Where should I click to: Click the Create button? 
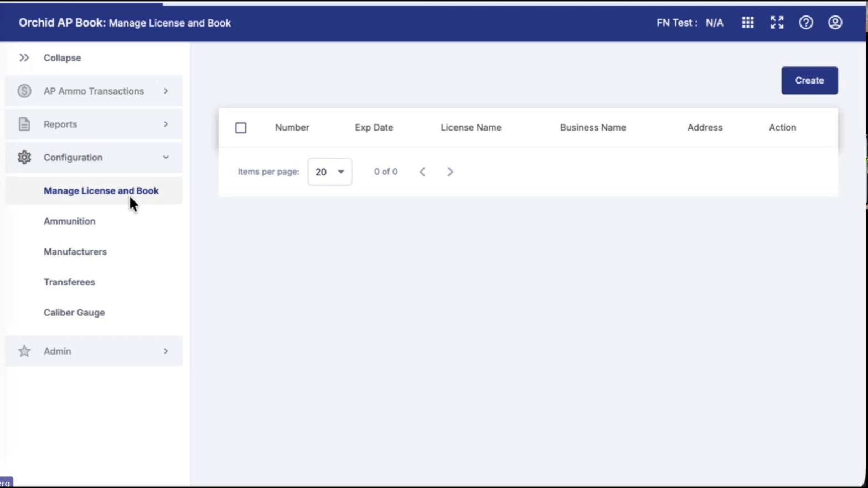tap(809, 80)
